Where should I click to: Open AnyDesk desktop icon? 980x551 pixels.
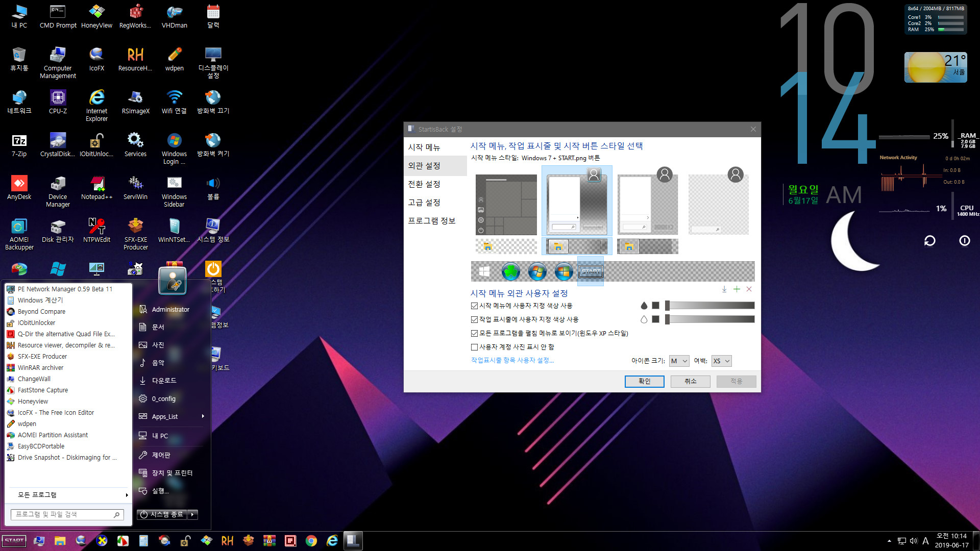pyautogui.click(x=19, y=188)
